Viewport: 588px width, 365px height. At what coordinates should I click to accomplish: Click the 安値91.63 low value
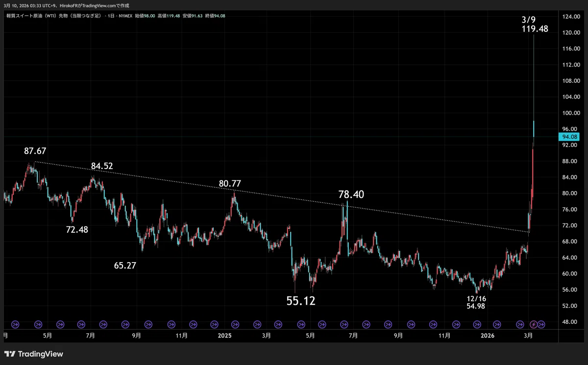pos(193,16)
